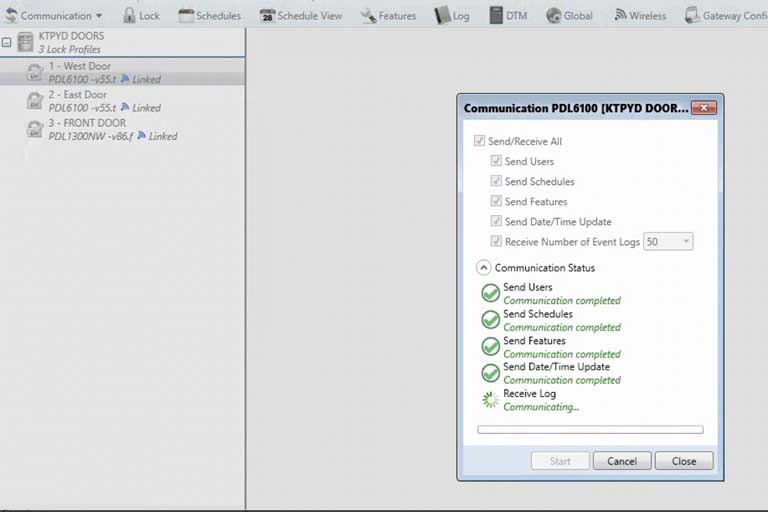
Task: Click the Lock padlock icon in toolbar
Action: point(129,15)
